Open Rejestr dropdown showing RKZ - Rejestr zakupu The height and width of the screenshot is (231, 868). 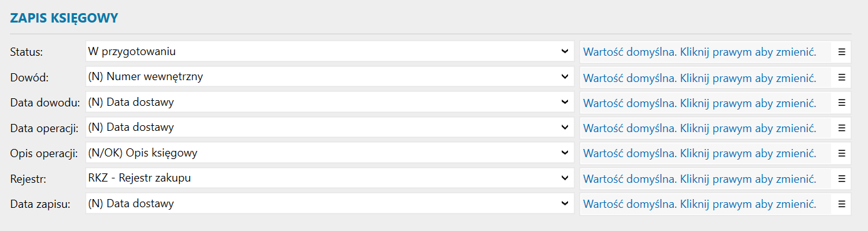tap(329, 178)
